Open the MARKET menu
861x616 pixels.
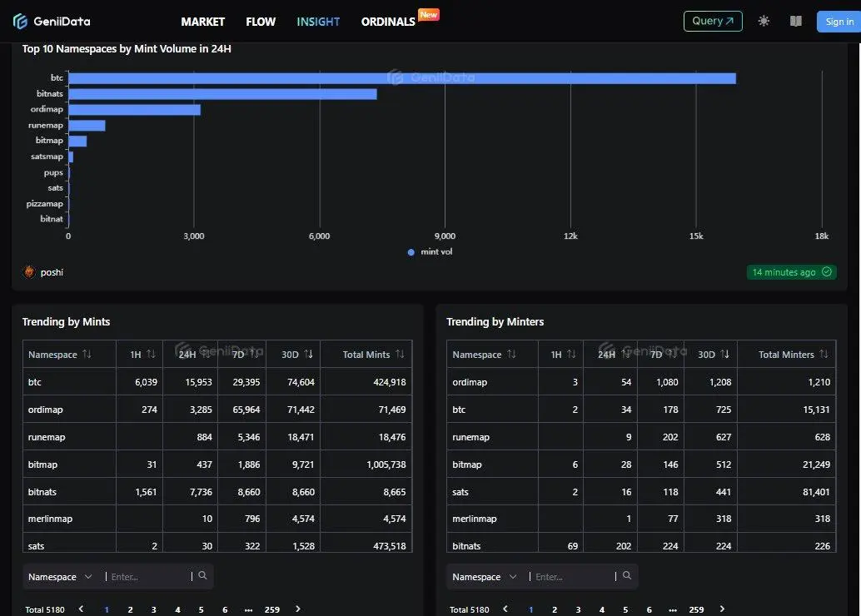click(202, 22)
